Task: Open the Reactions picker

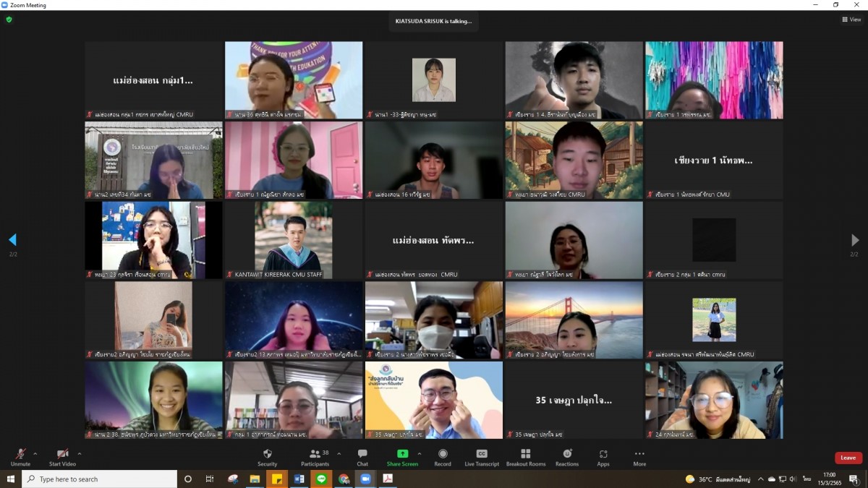Action: tap(567, 457)
